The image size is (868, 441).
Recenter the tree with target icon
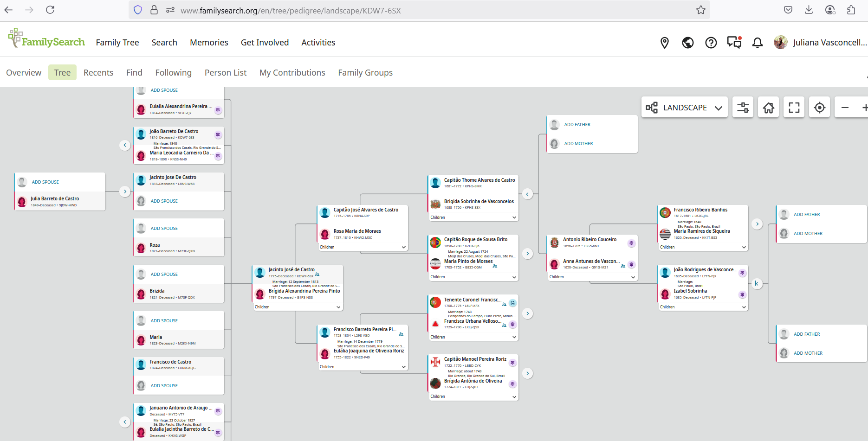(x=820, y=108)
